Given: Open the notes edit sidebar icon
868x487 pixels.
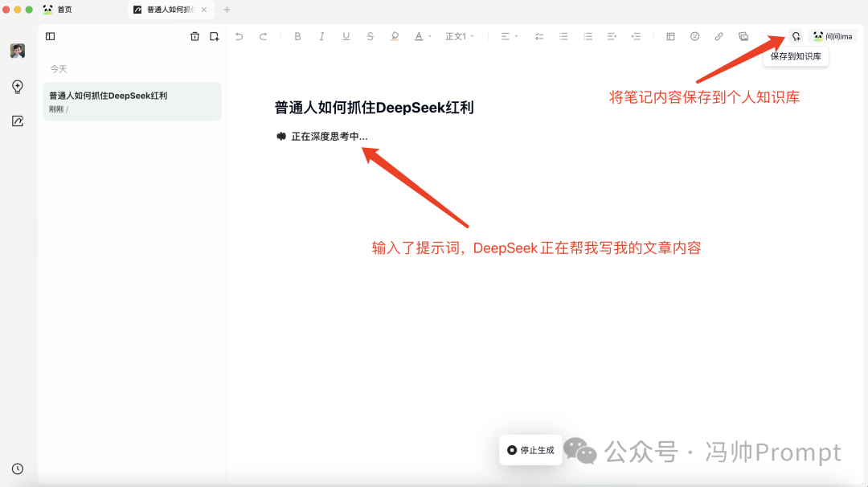Looking at the screenshot, I should (18, 121).
